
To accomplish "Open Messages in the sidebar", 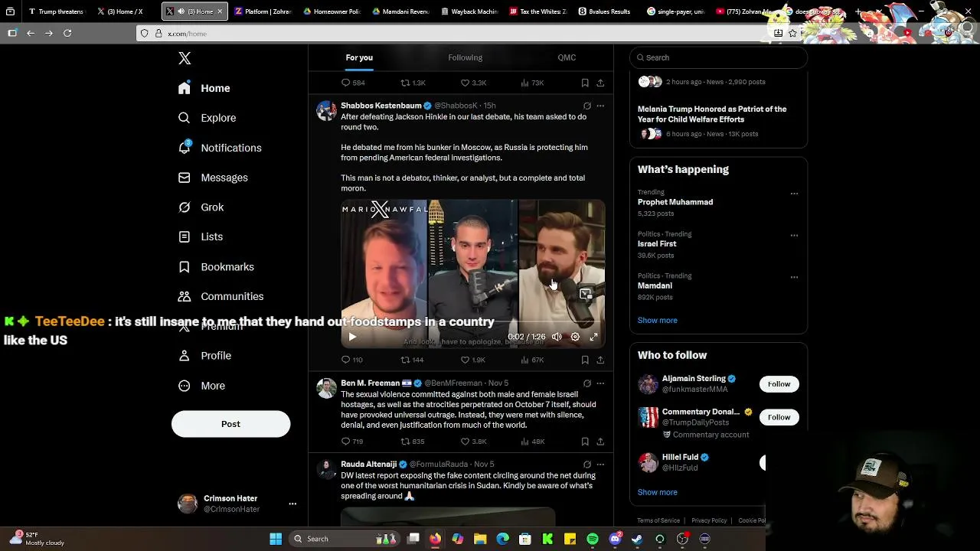I will (x=213, y=178).
